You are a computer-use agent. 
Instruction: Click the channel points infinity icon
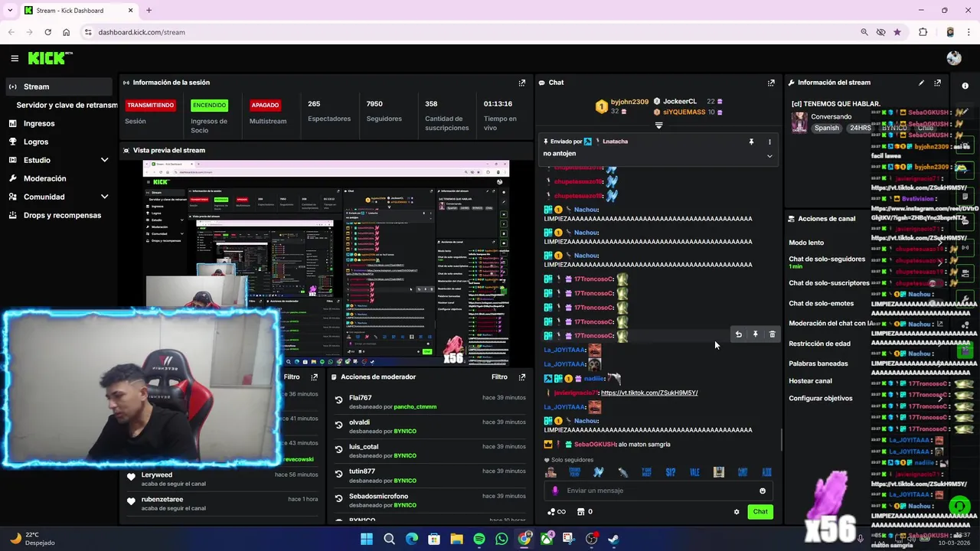(557, 512)
